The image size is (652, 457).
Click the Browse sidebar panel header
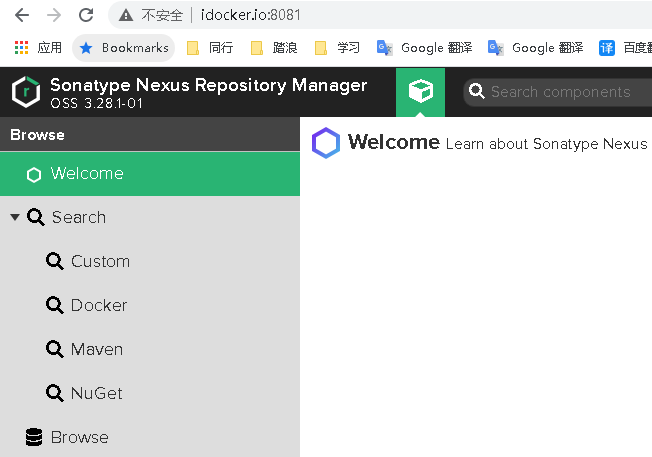pos(150,134)
